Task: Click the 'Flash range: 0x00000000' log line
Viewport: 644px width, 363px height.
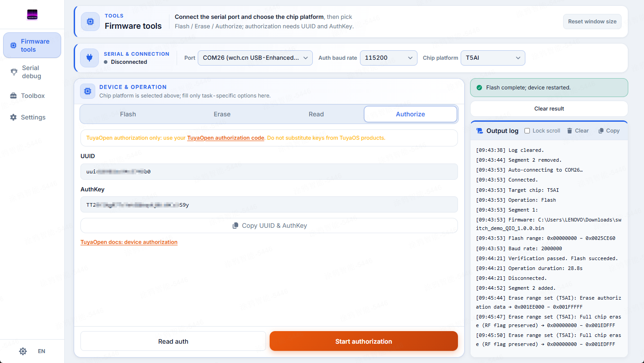Action: tap(546, 239)
